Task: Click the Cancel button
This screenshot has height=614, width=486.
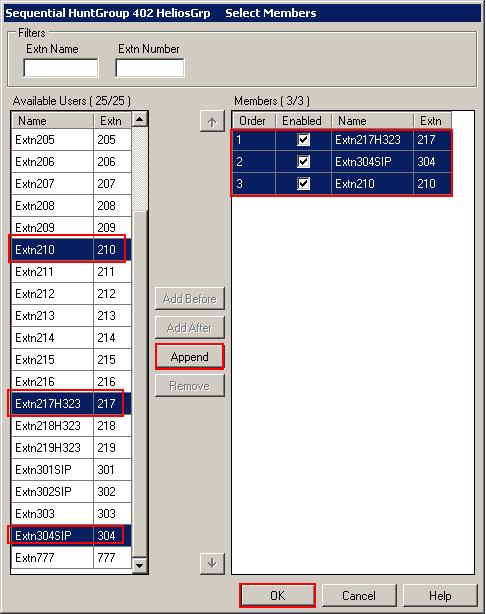Action: (x=359, y=596)
